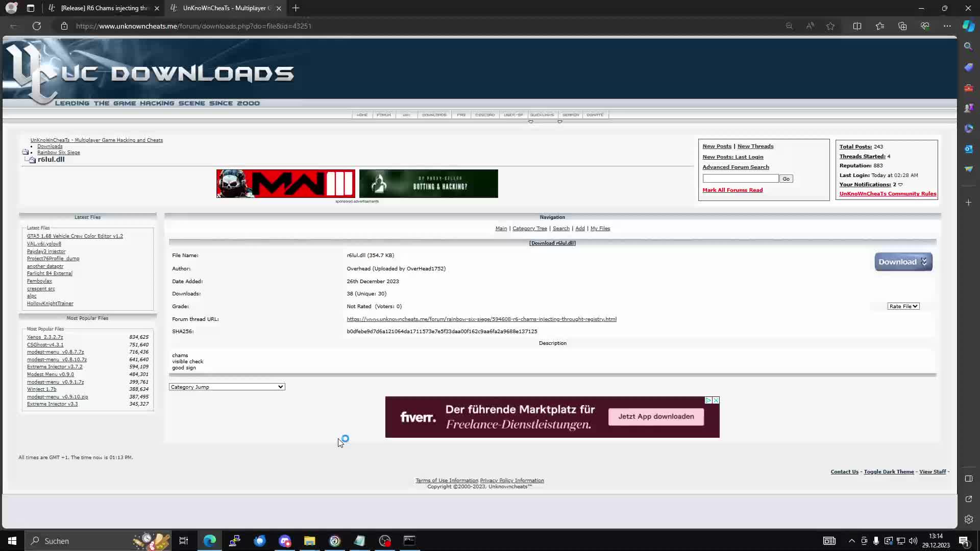Click the SEARCH item in the site navbar
The image size is (980, 551).
(x=570, y=114)
